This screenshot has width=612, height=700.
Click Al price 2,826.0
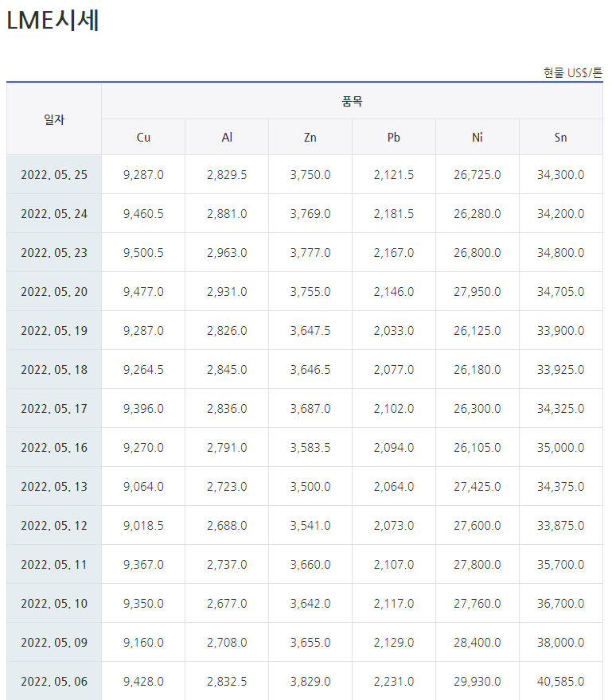[227, 330]
